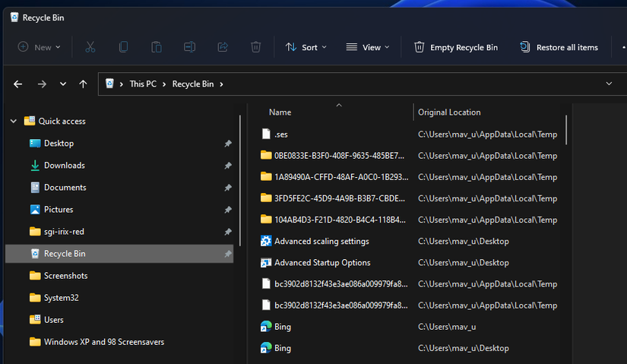The width and height of the screenshot is (627, 364).
Task: Click the Cut scissors icon in toolbar
Action: (x=90, y=47)
